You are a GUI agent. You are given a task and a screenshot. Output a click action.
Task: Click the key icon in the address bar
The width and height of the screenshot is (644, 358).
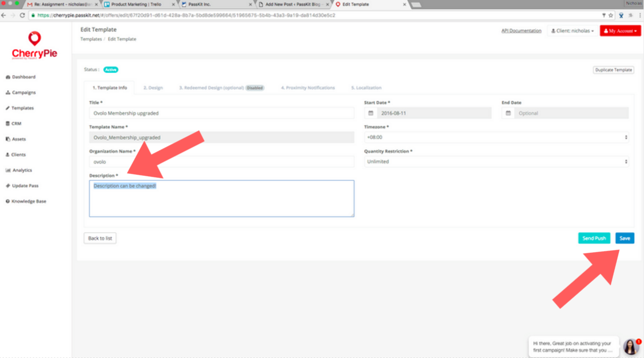604,15
